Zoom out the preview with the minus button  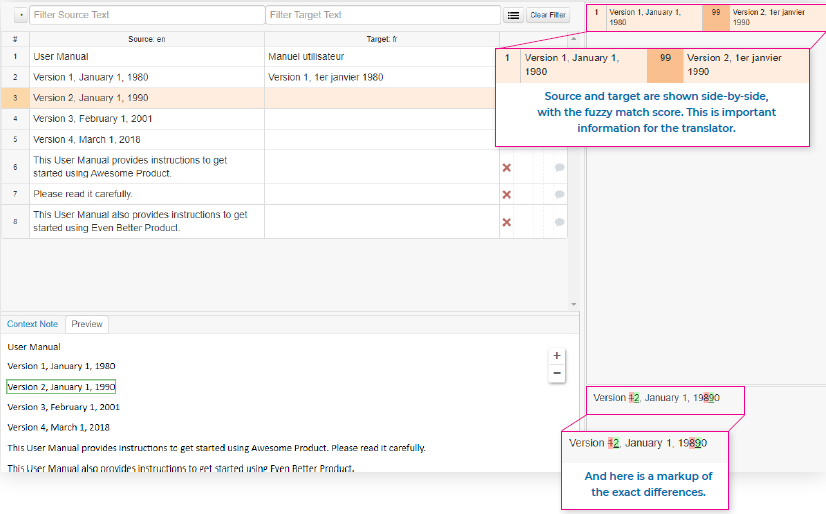point(557,373)
